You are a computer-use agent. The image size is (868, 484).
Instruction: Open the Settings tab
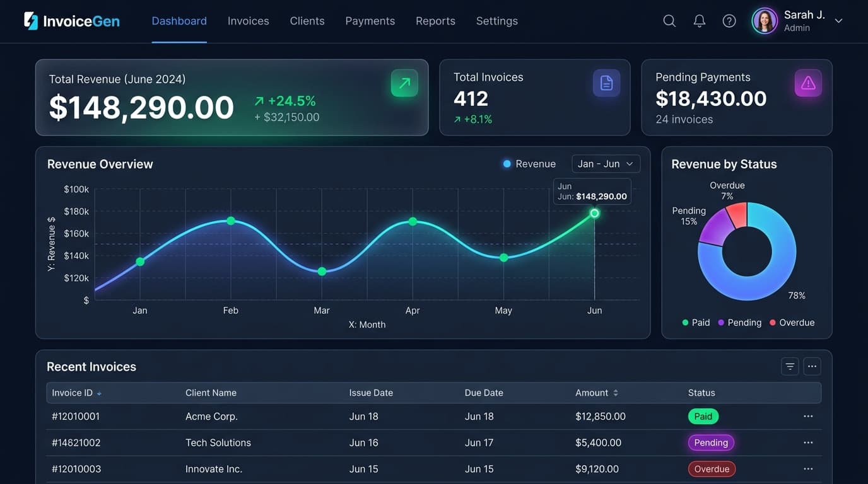pyautogui.click(x=496, y=21)
